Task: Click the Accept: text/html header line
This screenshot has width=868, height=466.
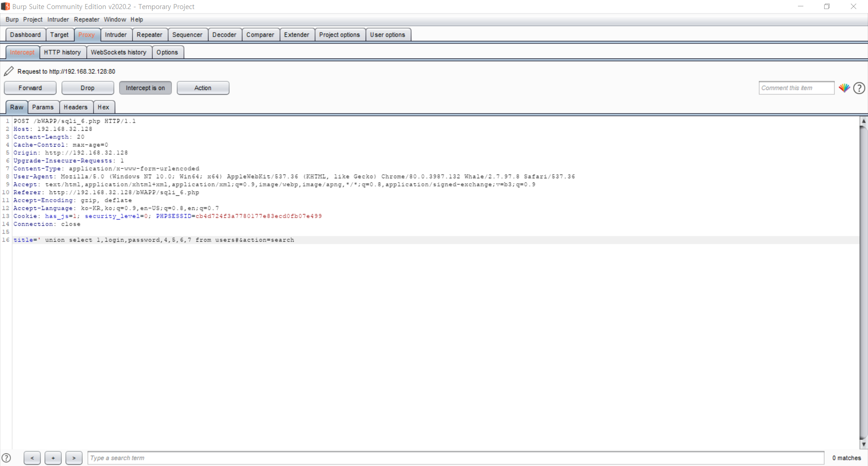Action: click(x=274, y=185)
